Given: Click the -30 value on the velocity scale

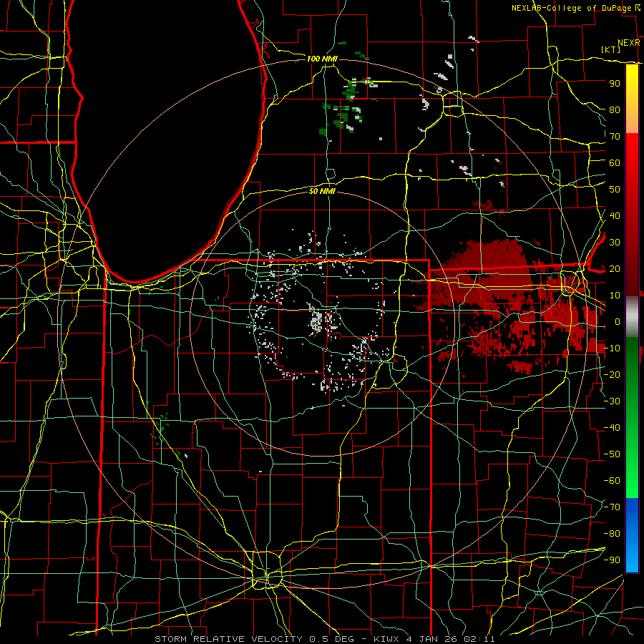Looking at the screenshot, I should pyautogui.click(x=612, y=401).
